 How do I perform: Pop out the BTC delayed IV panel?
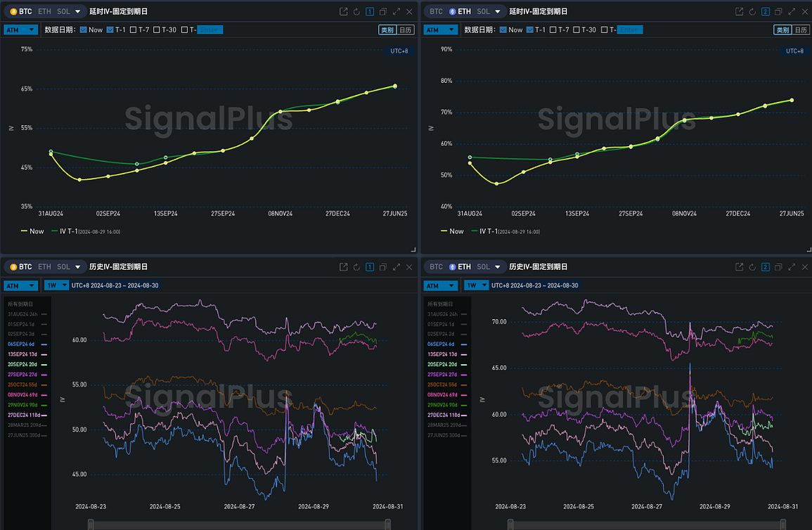[343, 12]
